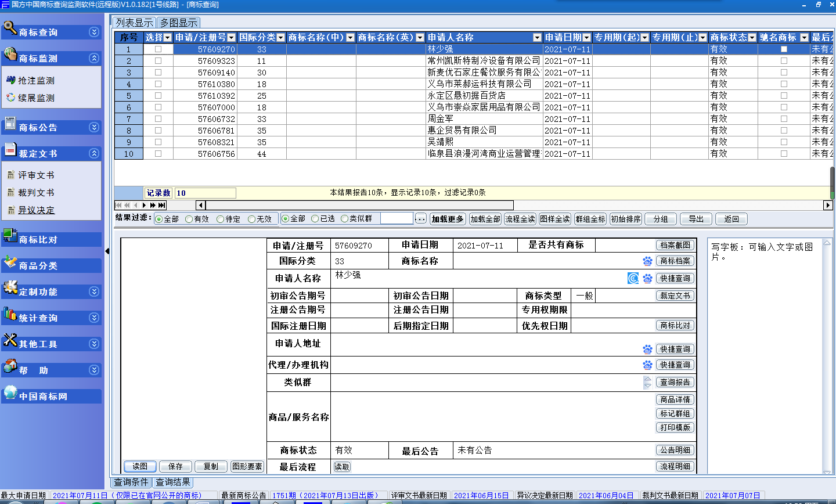Click the 商品分类 sidebar icon
Screen dimensions: 836x504
point(10,261)
